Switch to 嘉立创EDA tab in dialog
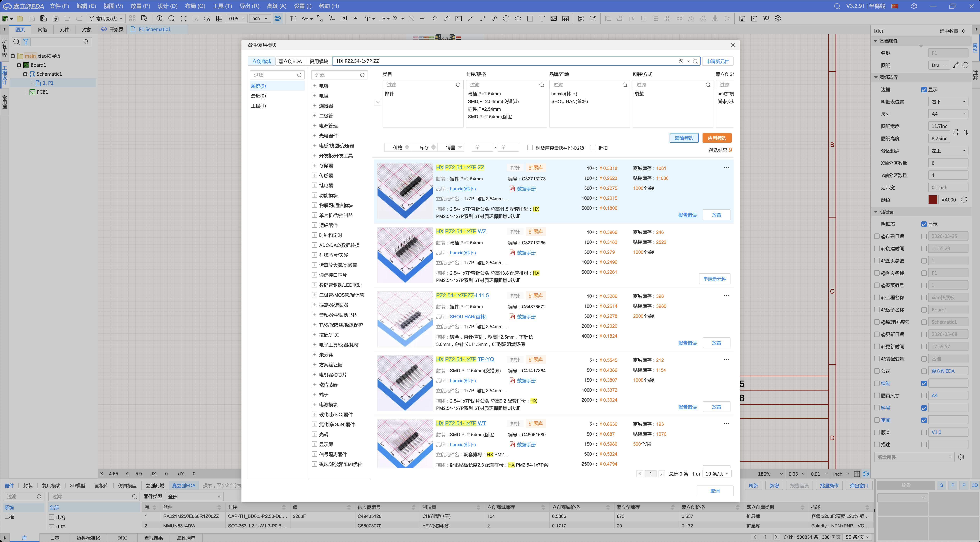980x542 pixels. pos(290,61)
